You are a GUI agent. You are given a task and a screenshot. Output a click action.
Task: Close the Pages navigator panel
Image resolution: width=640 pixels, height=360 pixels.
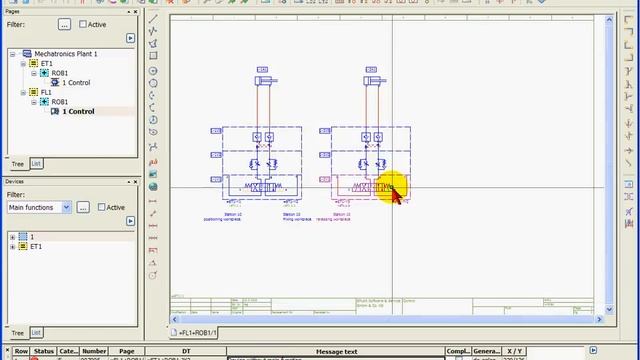(136, 12)
